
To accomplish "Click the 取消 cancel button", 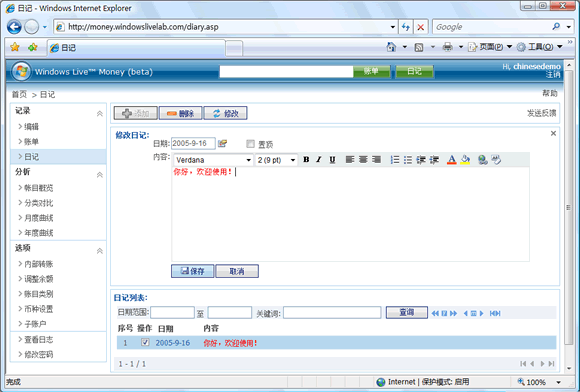I will pos(237,271).
